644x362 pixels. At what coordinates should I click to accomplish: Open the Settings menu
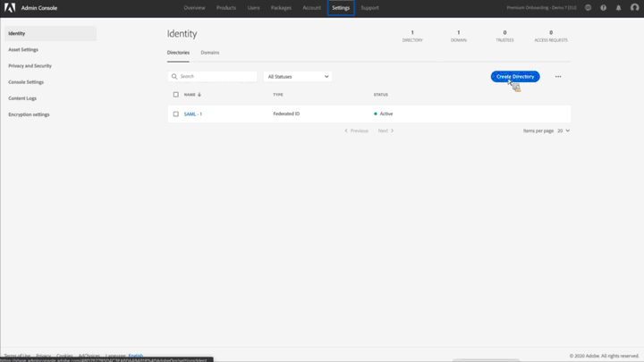(341, 8)
